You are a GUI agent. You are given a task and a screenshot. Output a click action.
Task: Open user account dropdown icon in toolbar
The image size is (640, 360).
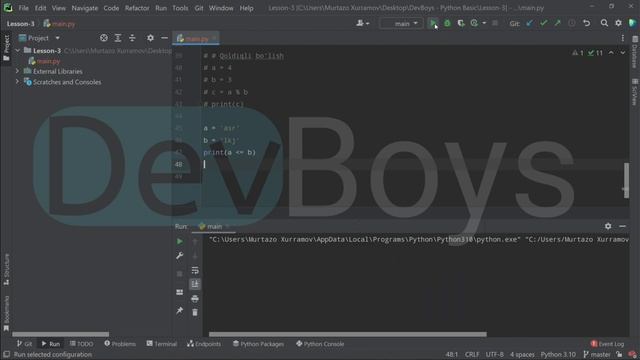tap(362, 23)
